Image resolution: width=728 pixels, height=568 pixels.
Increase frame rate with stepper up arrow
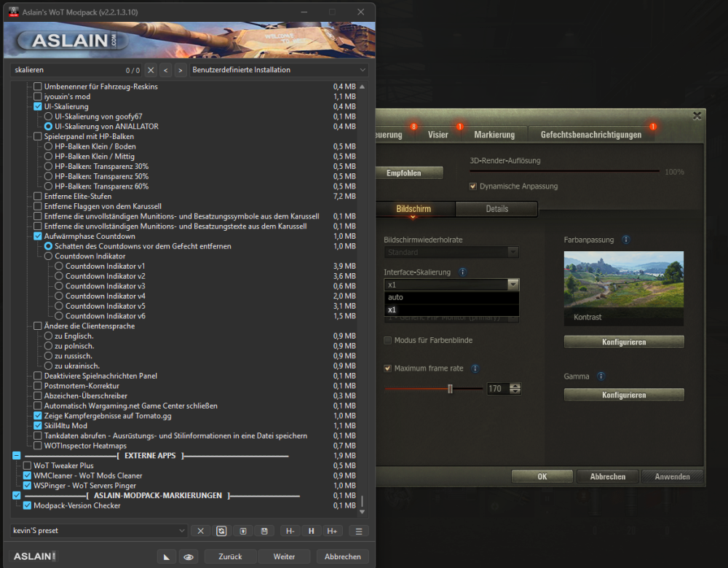point(515,386)
